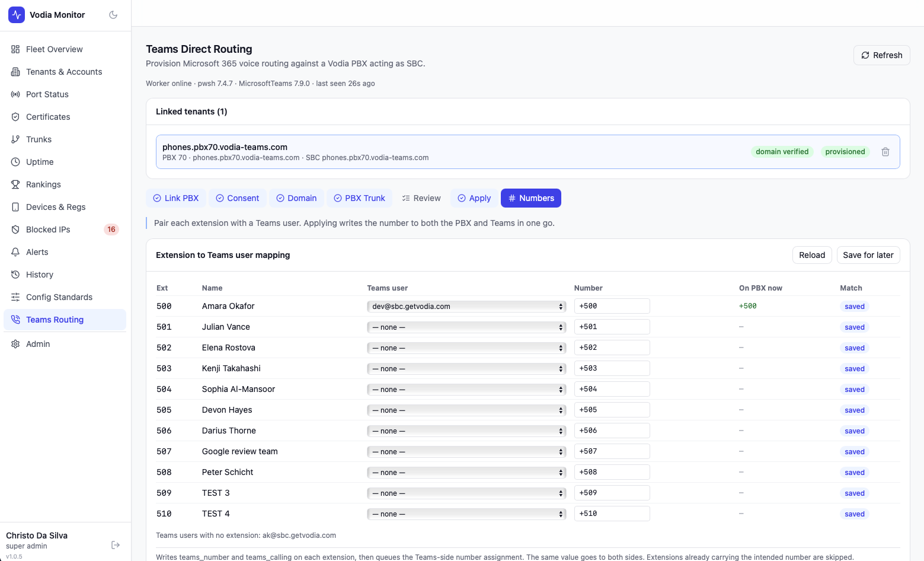This screenshot has height=561, width=924.
Task: Click the Port Status radio icon
Action: pos(15,94)
